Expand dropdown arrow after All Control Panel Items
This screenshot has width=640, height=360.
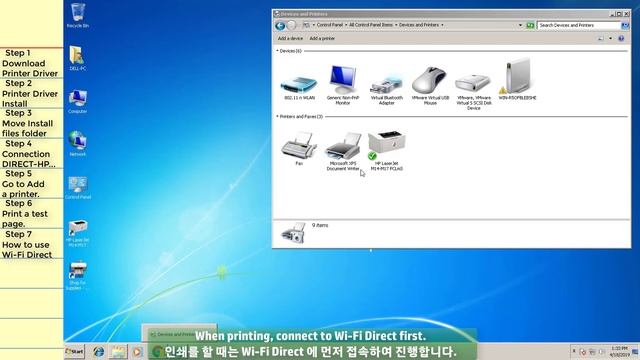(396, 25)
